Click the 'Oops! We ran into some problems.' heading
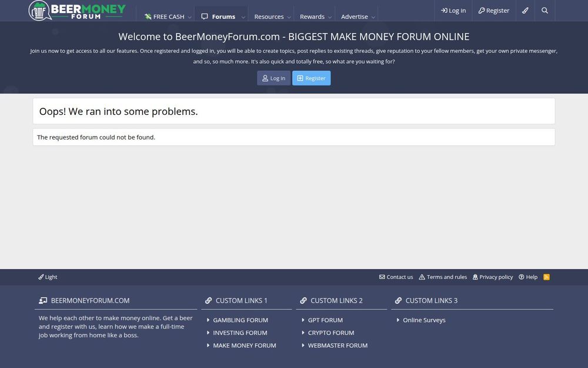 pos(119,111)
